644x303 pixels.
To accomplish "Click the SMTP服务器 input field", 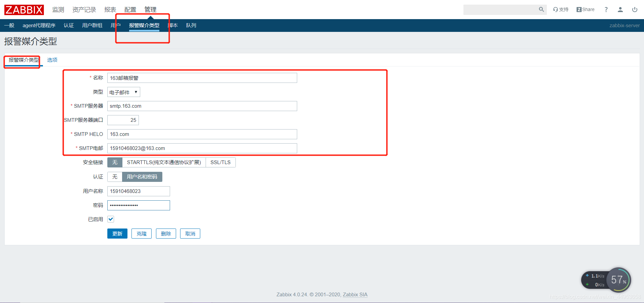I will (202, 106).
